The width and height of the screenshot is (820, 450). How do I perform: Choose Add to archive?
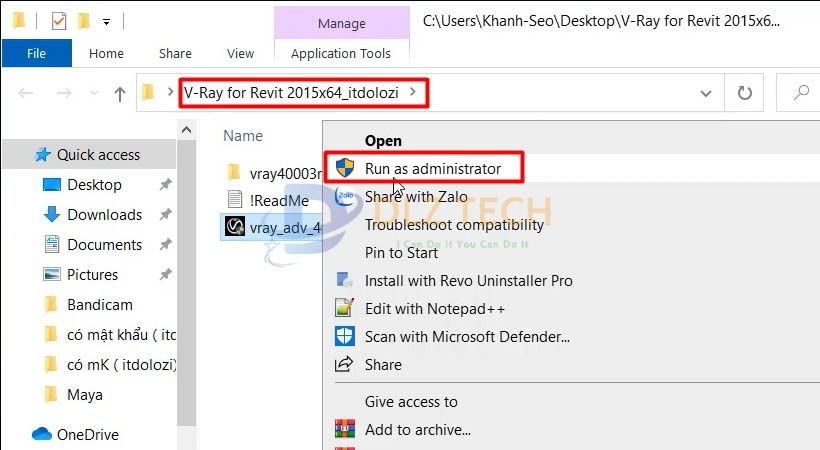[x=418, y=430]
